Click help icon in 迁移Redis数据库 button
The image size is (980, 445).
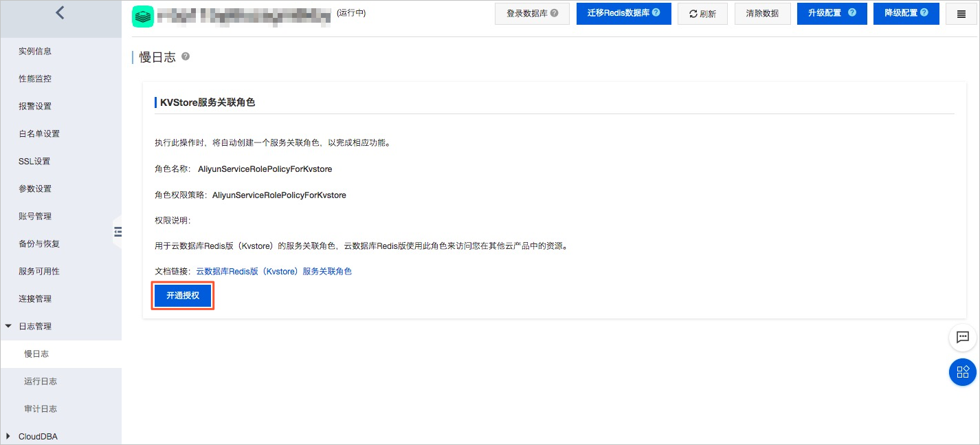pos(656,13)
